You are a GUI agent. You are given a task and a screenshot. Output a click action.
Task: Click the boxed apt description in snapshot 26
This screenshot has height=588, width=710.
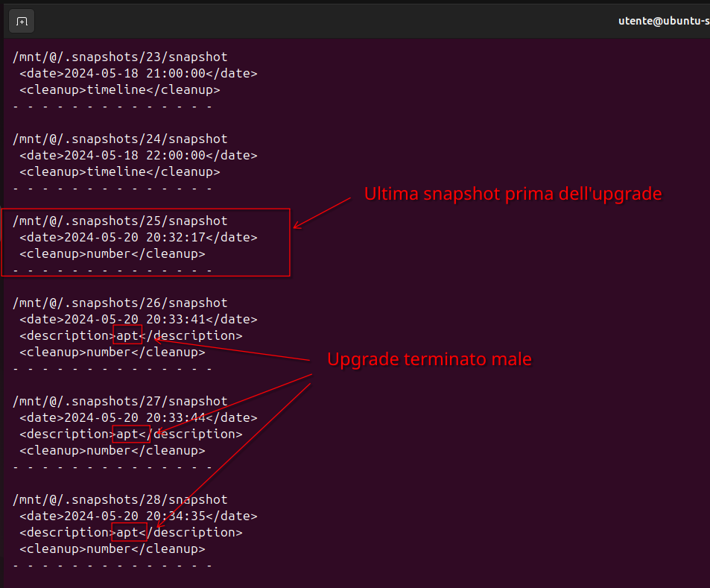127,335
